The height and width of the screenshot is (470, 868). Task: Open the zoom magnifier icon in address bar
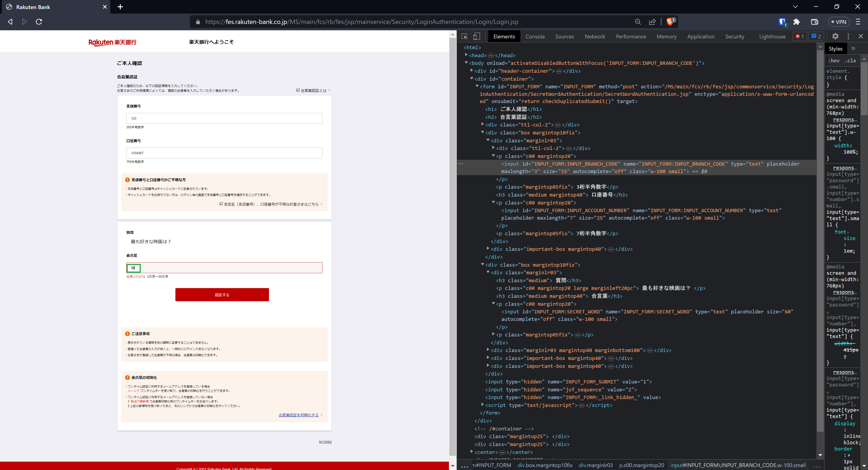(x=637, y=22)
